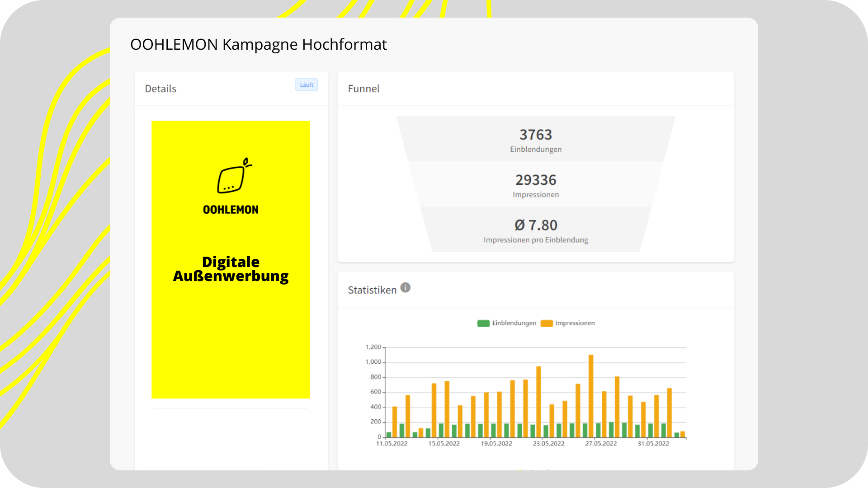Click the green legend color swatch
This screenshot has height=488, width=868.
pos(483,324)
